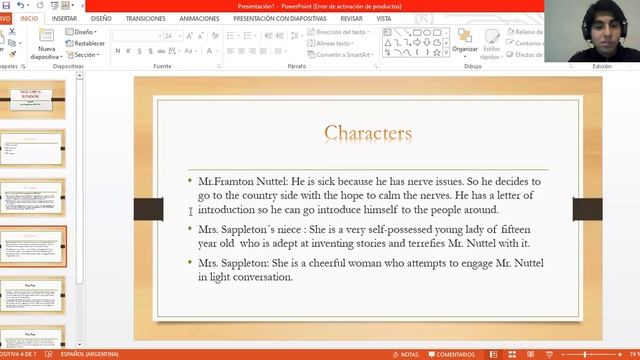Increase list indent level

[x=280, y=36]
